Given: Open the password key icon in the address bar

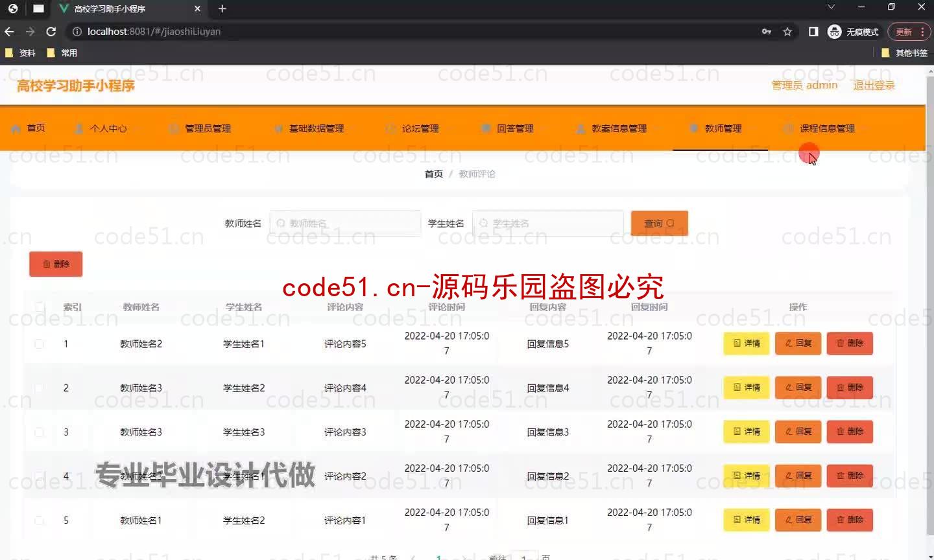Looking at the screenshot, I should click(x=767, y=31).
